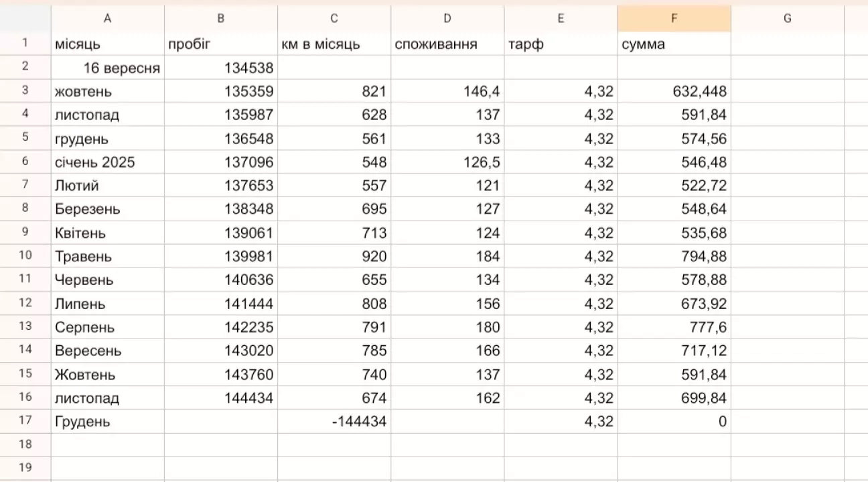This screenshot has width=868, height=482.
Task: Select the row 1 header number
Action: click(25, 44)
